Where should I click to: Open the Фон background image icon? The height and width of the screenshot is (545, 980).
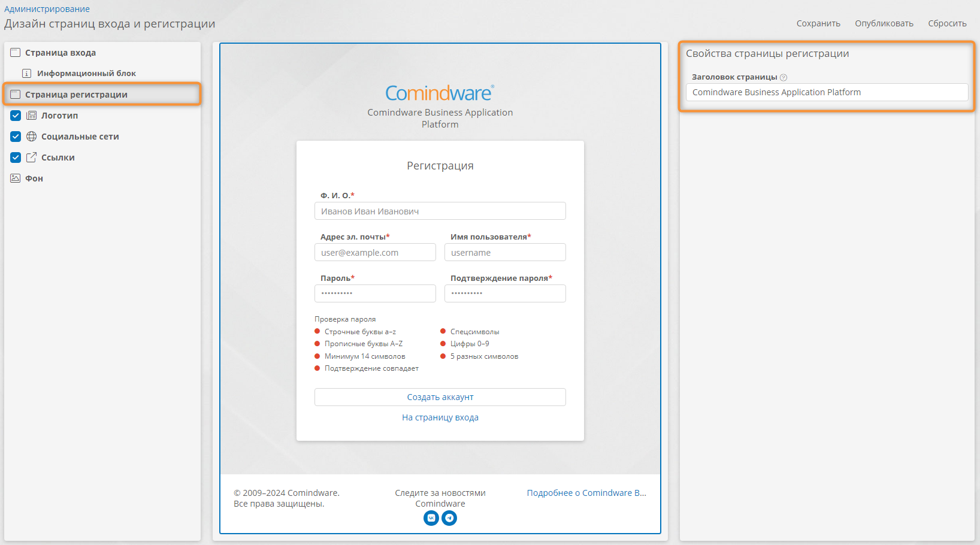pyautogui.click(x=16, y=178)
